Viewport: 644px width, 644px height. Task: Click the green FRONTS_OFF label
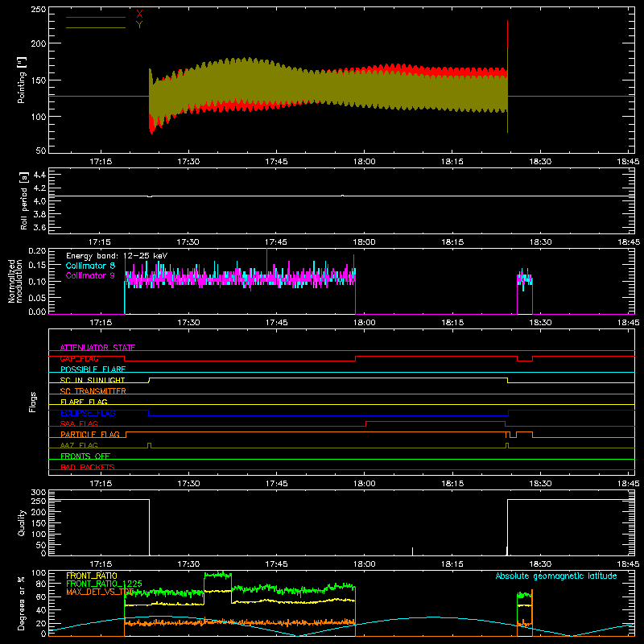point(85,456)
